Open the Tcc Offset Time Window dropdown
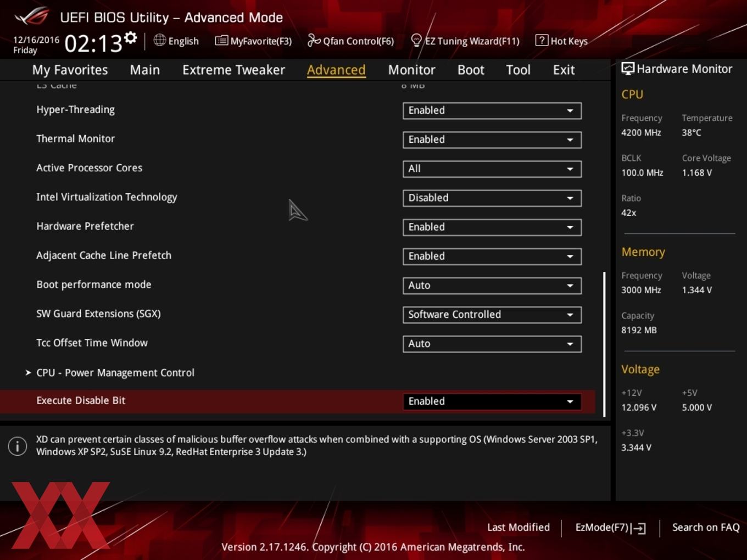The width and height of the screenshot is (747, 560). point(492,344)
